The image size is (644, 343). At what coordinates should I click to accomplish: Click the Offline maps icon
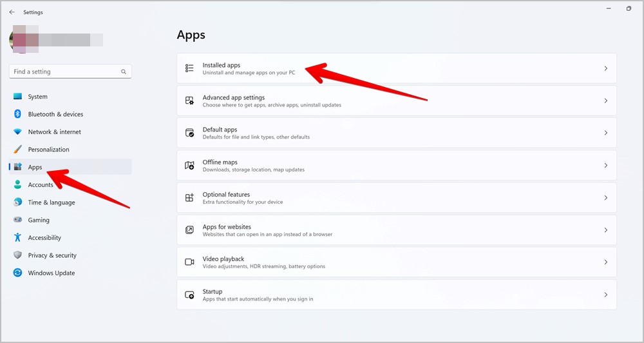189,165
